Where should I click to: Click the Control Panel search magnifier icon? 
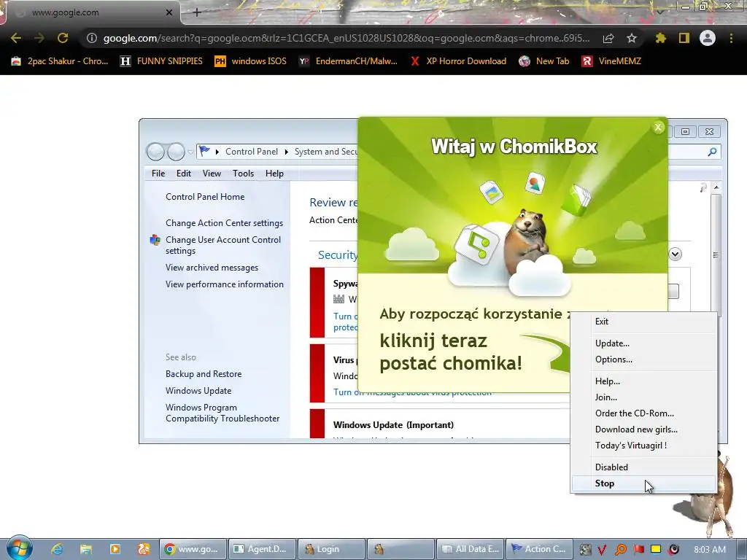tap(712, 152)
